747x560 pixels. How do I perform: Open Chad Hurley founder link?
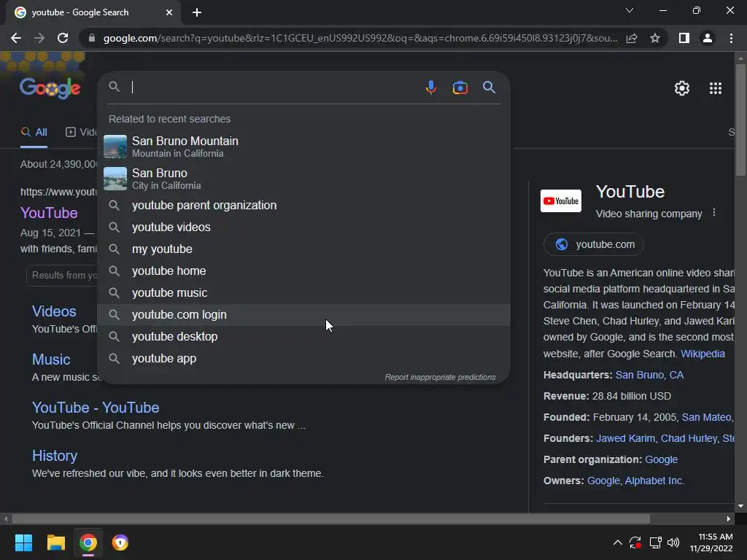(x=690, y=438)
